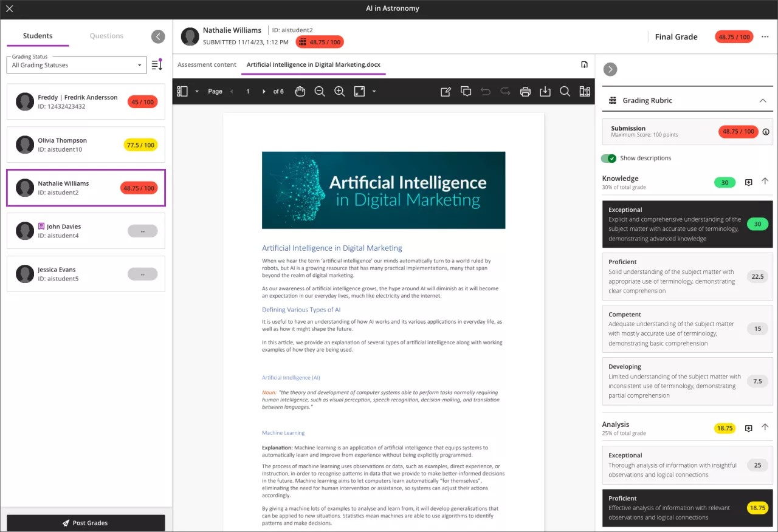Disable the Show descriptions toggle

(608, 158)
